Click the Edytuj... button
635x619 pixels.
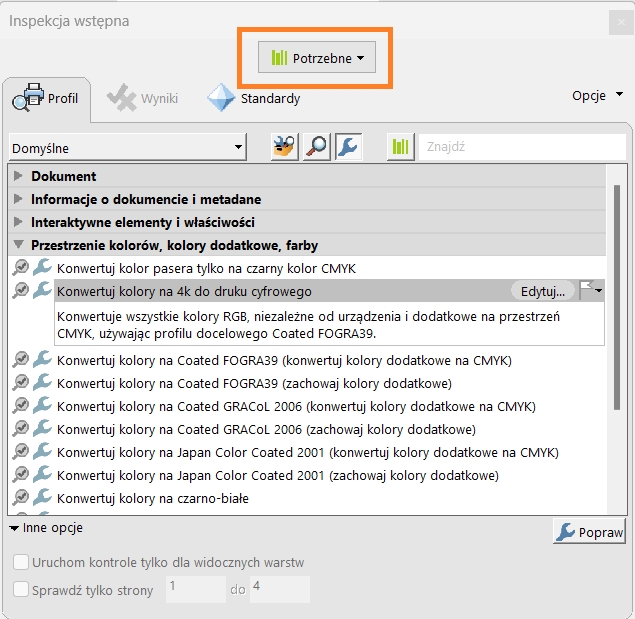coord(543,291)
